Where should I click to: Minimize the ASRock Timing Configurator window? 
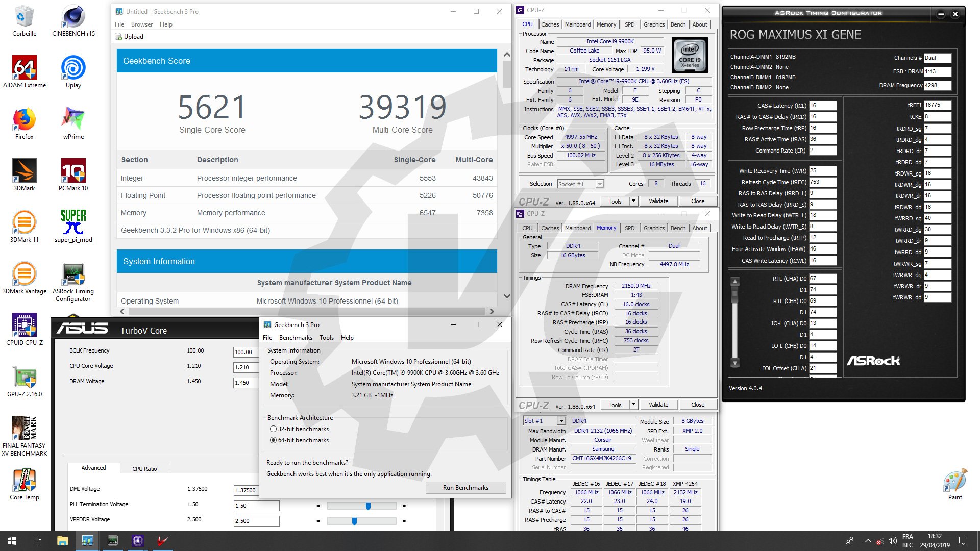coord(941,14)
